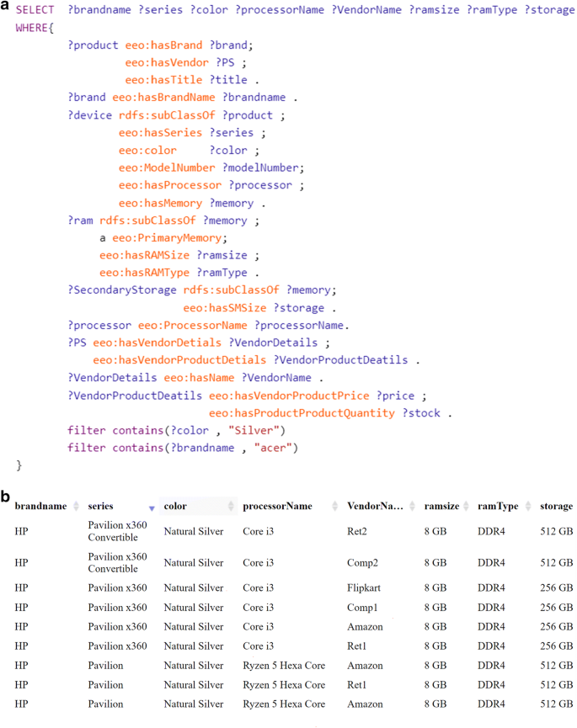Click the eeo:hasVendorDetials predicate
The width and height of the screenshot is (577, 728).
point(157,343)
